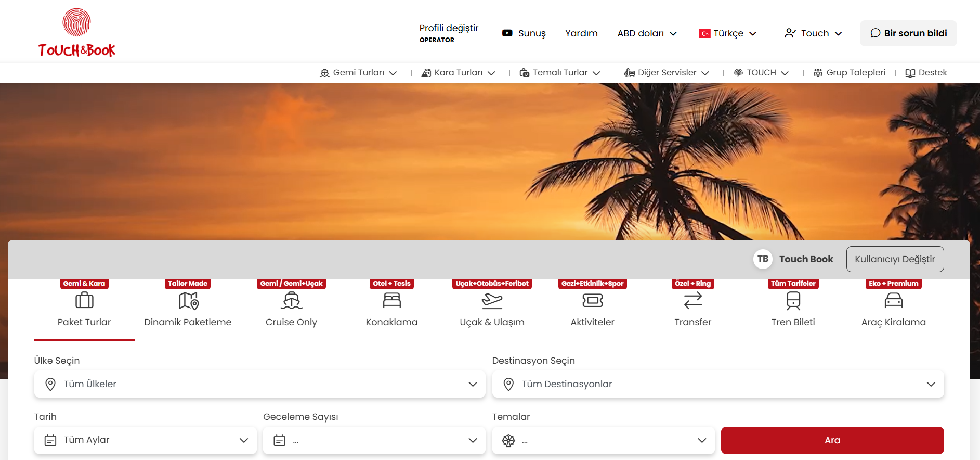Select the Cruise Only ship icon
980x460 pixels.
[292, 300]
